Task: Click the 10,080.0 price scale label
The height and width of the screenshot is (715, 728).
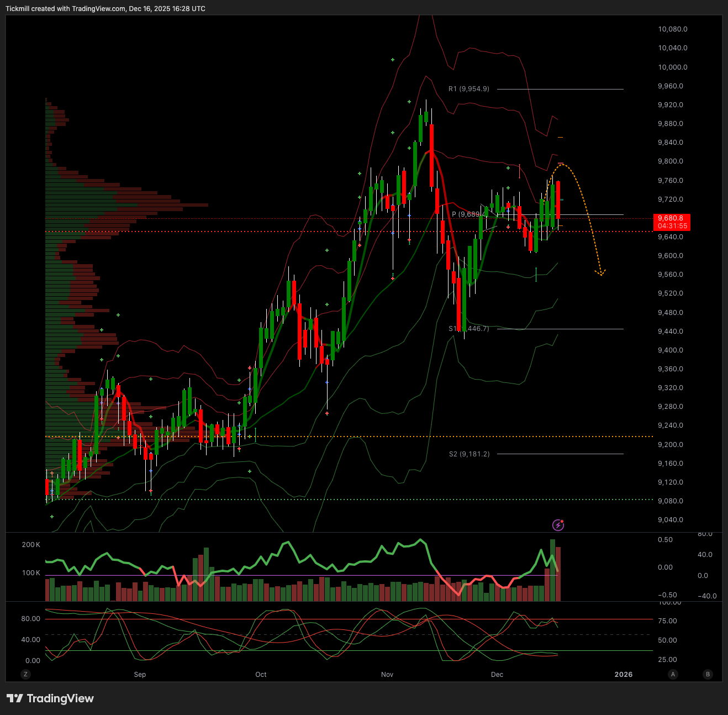Action: (x=672, y=29)
